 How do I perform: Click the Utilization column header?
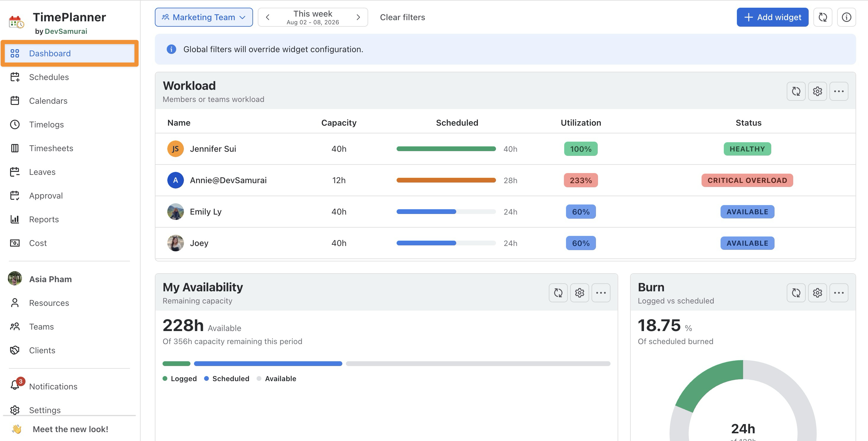click(x=581, y=123)
